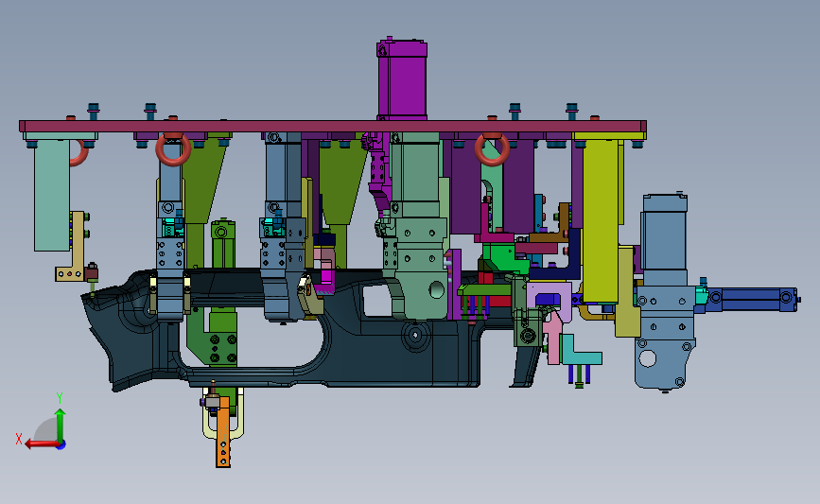Viewport: 820px width, 504px height.
Task: Select the dark green plate with bolt holes
Action: [215, 339]
